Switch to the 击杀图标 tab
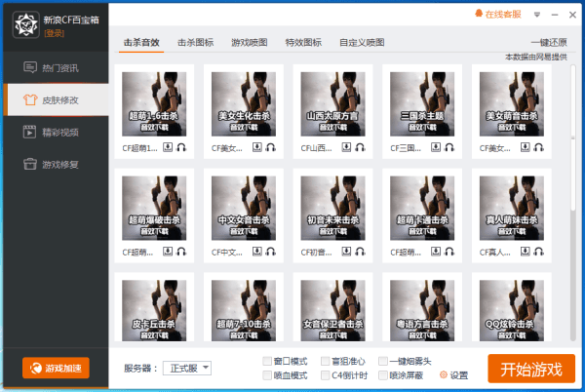Viewport: 585px width, 392px height. pos(195,43)
